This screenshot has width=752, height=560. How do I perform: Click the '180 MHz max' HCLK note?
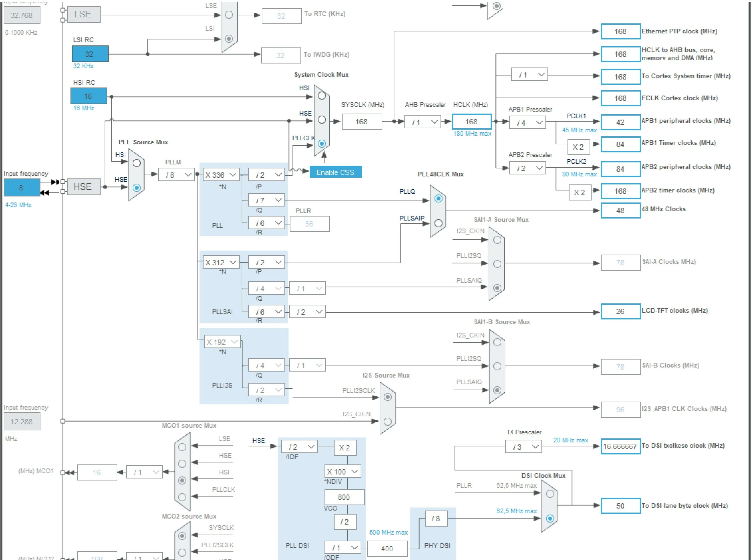tap(472, 134)
